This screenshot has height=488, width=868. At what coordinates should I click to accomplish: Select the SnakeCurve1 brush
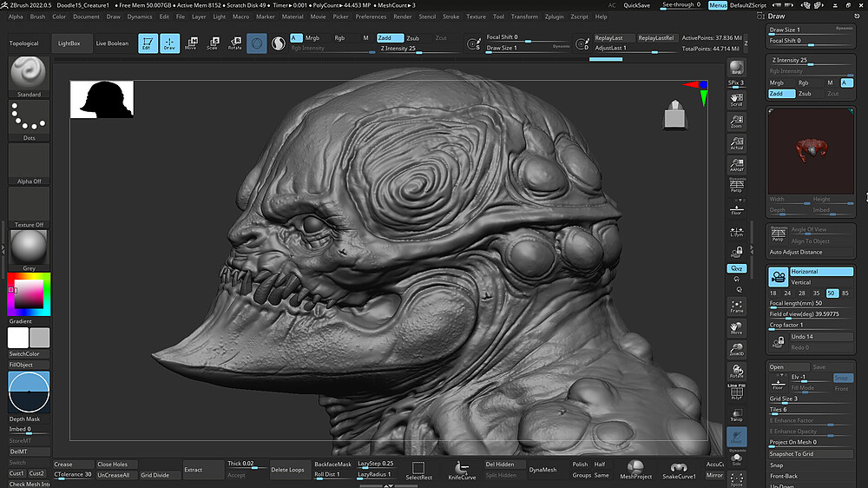tap(679, 470)
